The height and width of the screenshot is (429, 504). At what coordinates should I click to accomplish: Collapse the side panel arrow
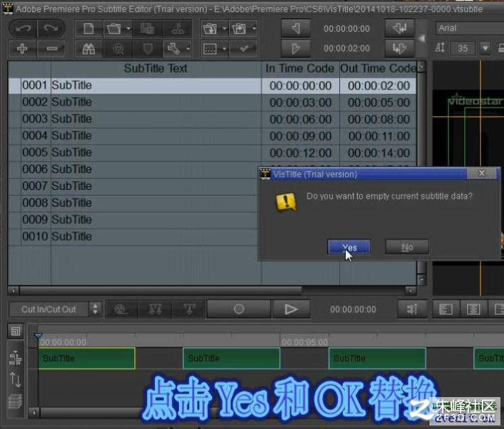422,39
